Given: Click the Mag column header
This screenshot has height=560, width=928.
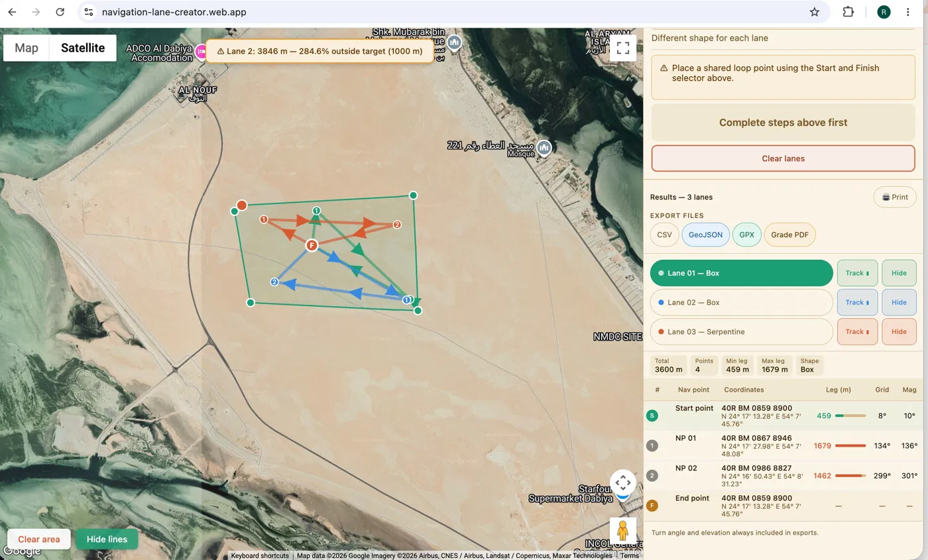Looking at the screenshot, I should pyautogui.click(x=909, y=390).
